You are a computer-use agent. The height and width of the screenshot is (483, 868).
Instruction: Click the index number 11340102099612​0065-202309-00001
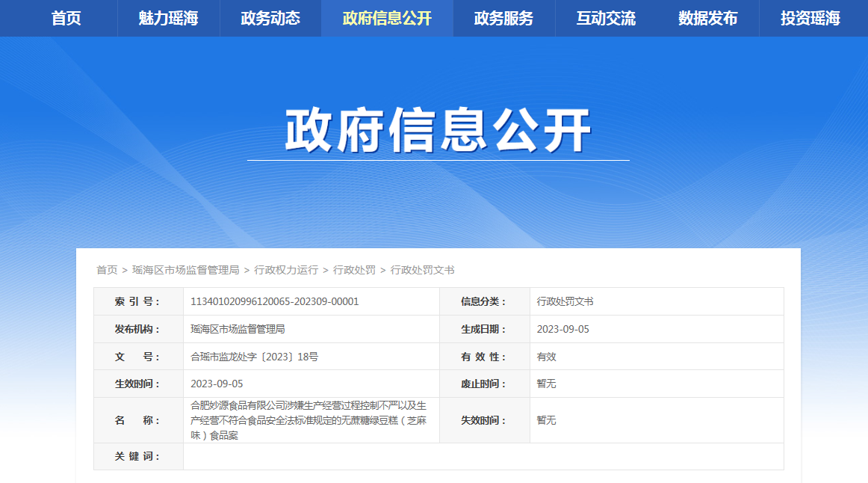(x=275, y=302)
